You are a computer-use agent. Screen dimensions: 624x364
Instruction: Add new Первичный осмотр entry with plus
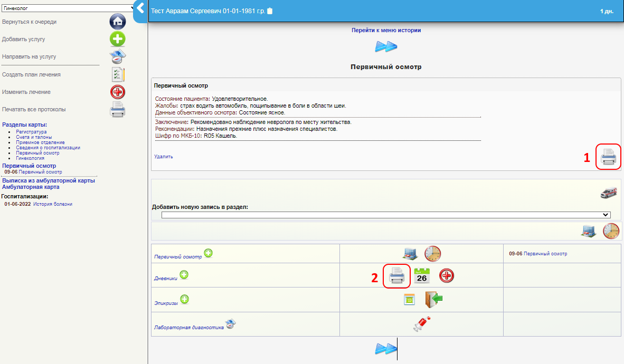coord(209,254)
